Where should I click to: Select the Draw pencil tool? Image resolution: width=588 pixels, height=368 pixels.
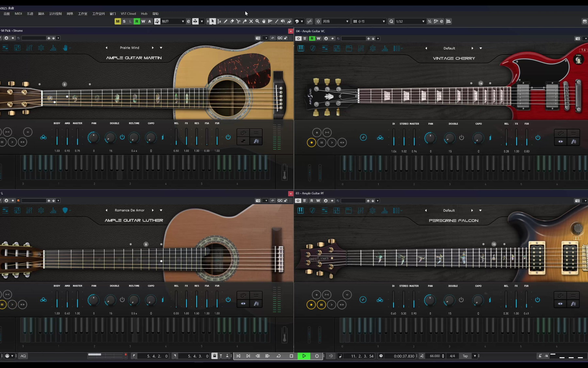click(x=225, y=21)
